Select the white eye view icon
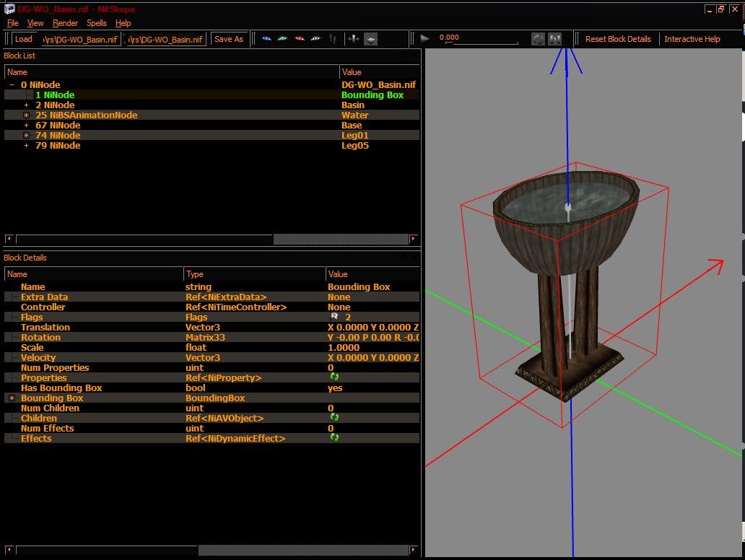The image size is (745, 560). click(x=315, y=39)
